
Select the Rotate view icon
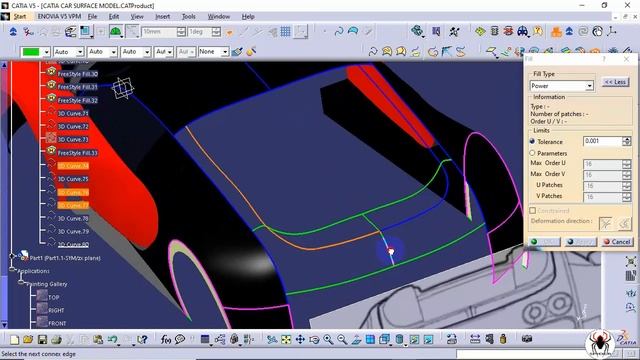314,339
